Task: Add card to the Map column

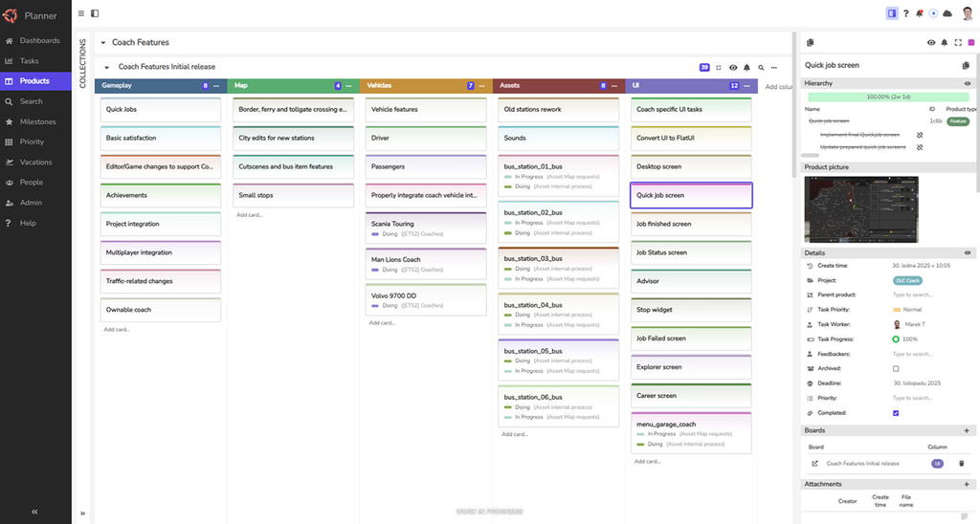Action: click(250, 215)
